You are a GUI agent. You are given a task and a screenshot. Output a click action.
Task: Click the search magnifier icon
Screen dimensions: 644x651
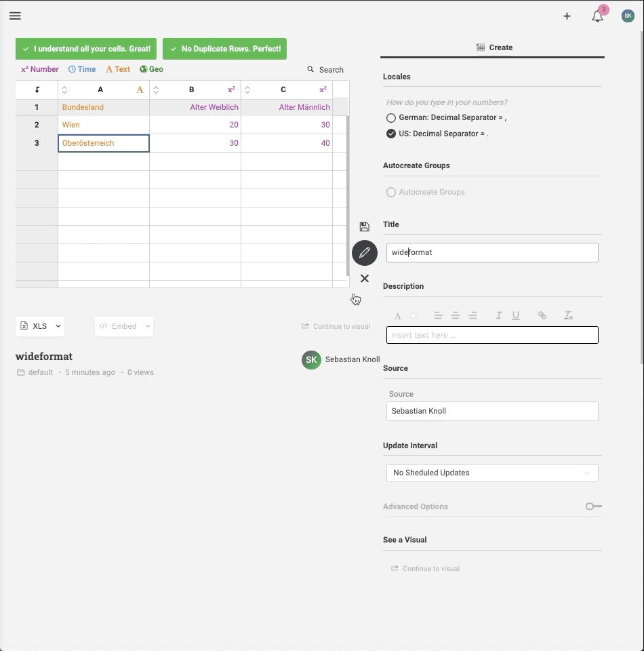[310, 69]
